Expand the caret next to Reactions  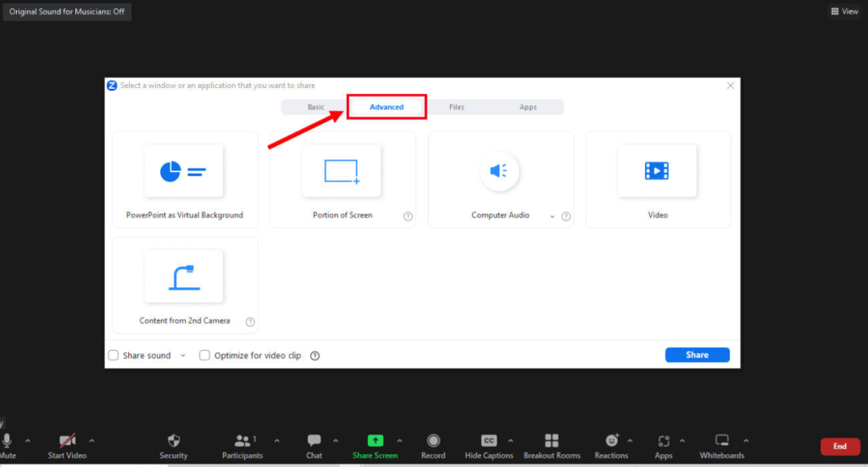[630, 441]
